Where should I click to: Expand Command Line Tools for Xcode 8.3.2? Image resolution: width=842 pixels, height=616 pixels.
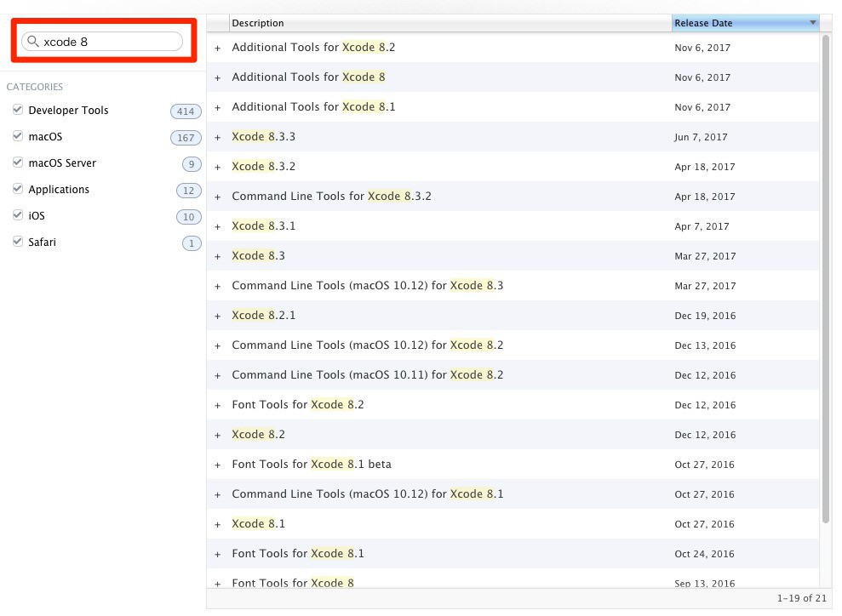coord(217,197)
